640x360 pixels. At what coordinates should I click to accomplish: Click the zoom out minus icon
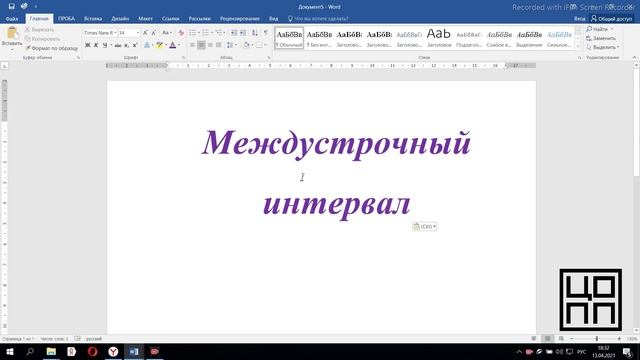[x=571, y=339]
